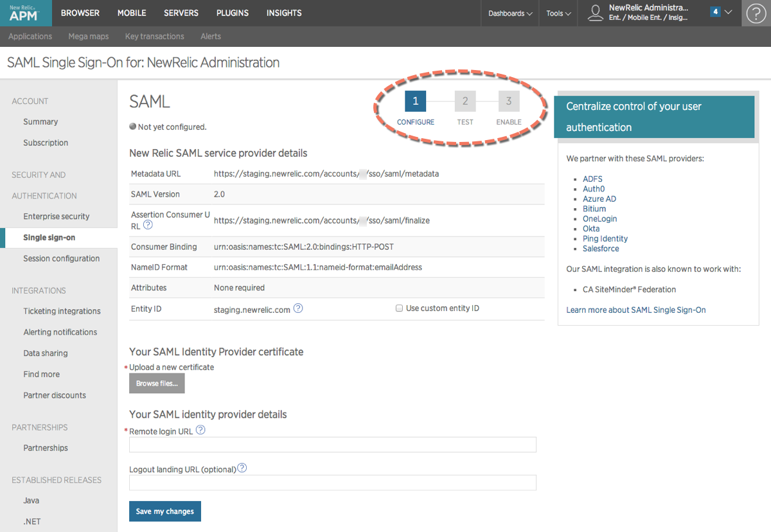This screenshot has width=771, height=532.
Task: Go to Partnerships in sidebar
Action: pos(46,448)
